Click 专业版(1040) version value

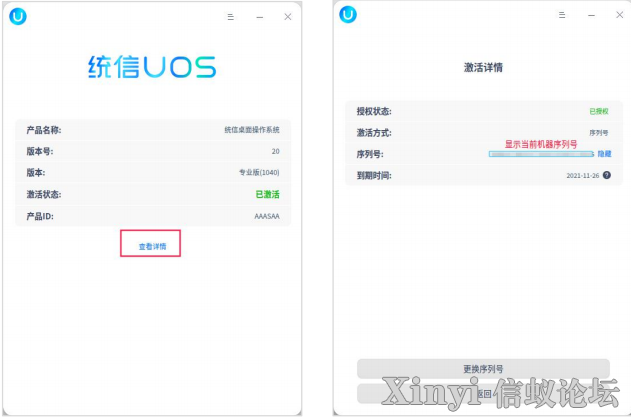coord(259,172)
